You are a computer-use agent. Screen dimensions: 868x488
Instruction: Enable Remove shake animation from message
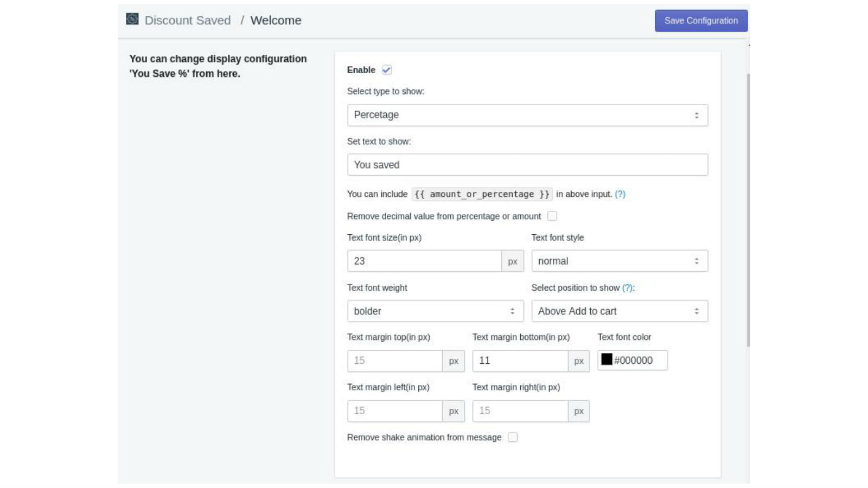(x=512, y=437)
